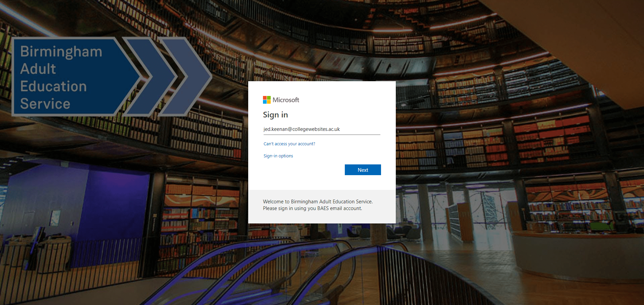Click the "Welcome to Birmingham Adult Education Service." text
This screenshot has width=644, height=305.
tap(318, 202)
